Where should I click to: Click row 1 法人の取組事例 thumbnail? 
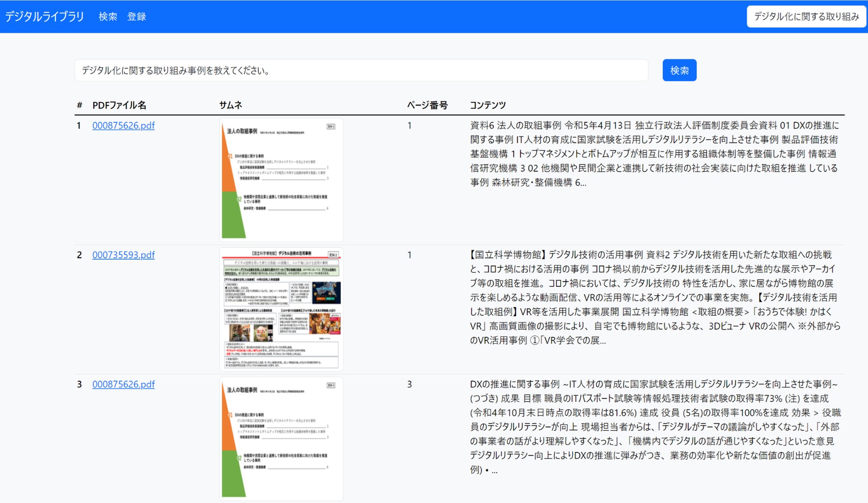281,179
